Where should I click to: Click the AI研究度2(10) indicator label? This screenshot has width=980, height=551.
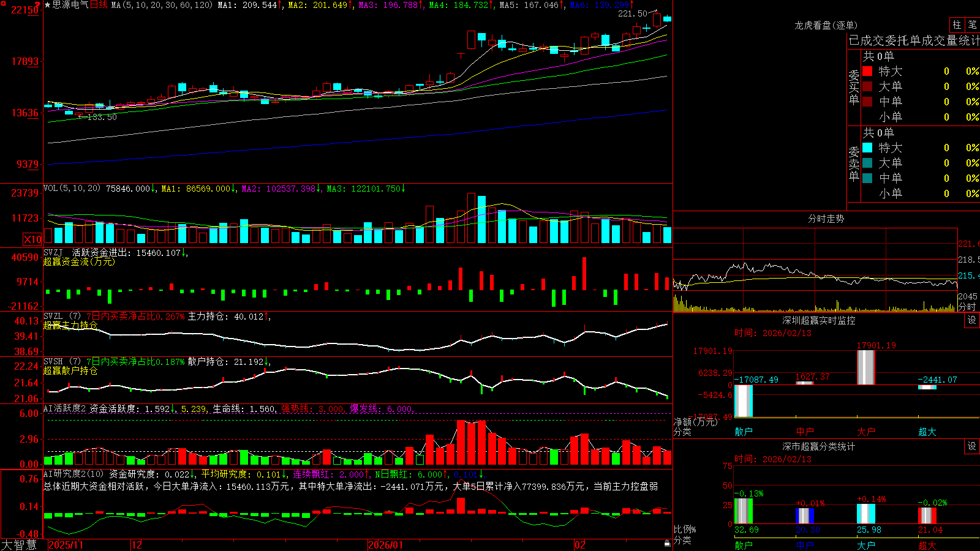coord(74,474)
